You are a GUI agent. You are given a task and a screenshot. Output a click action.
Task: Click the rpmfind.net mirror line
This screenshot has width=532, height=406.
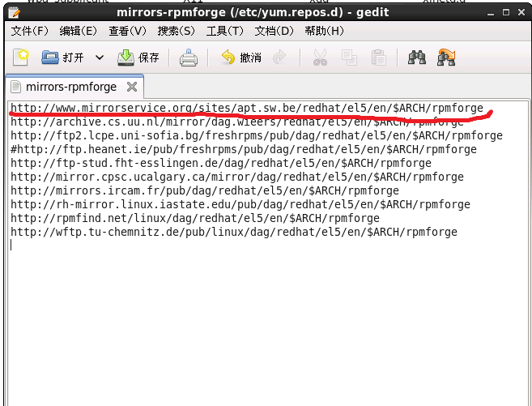[195, 218]
